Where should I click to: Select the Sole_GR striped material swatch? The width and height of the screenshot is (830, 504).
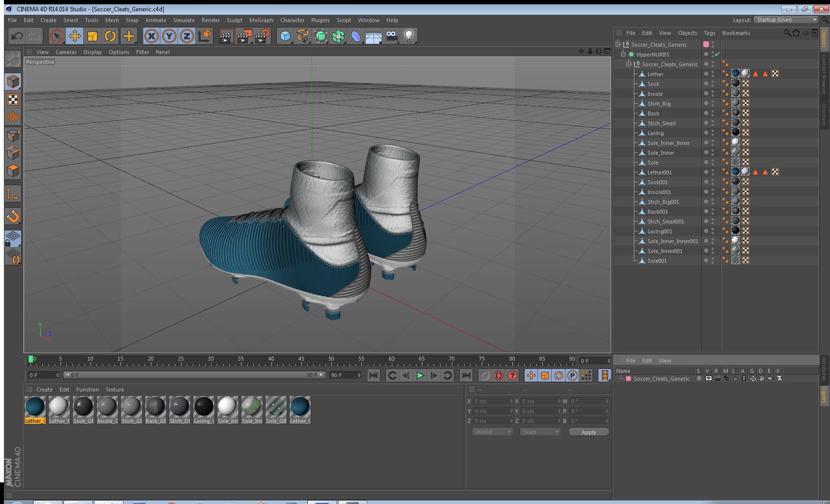[276, 410]
